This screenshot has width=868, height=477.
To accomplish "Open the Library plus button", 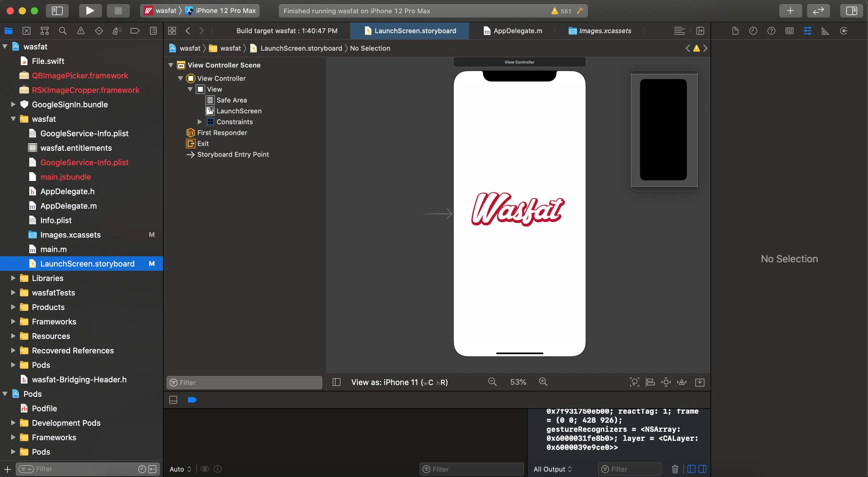I will (790, 11).
